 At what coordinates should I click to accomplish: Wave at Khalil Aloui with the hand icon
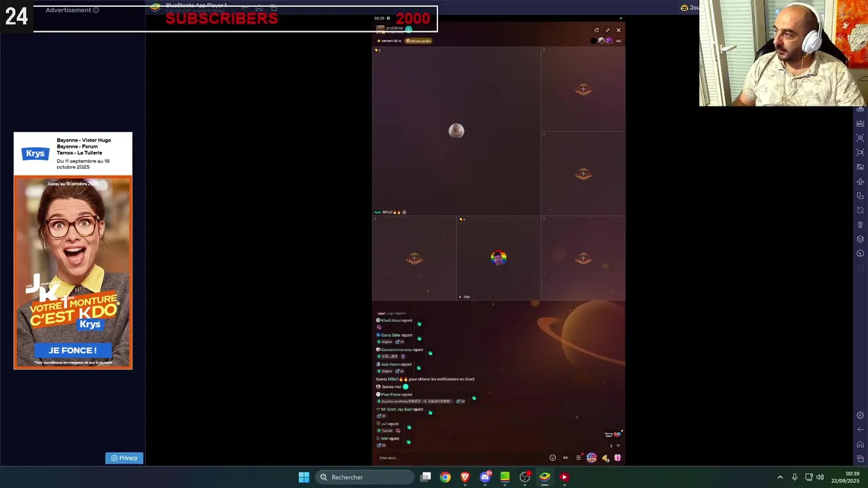[419, 324]
